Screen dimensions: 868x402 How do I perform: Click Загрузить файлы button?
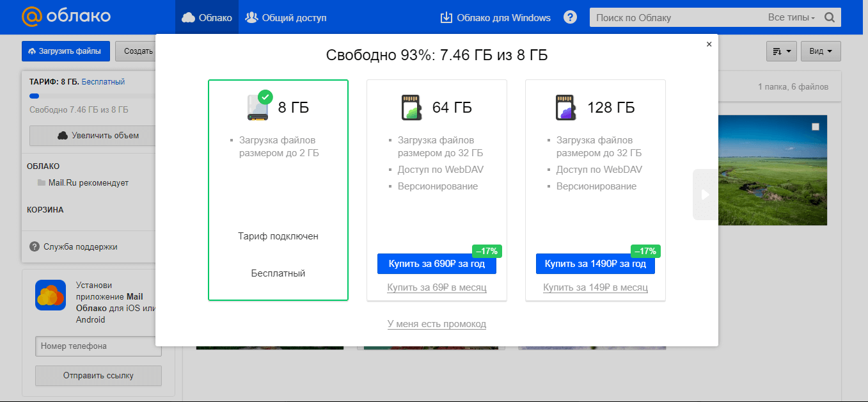coord(66,51)
